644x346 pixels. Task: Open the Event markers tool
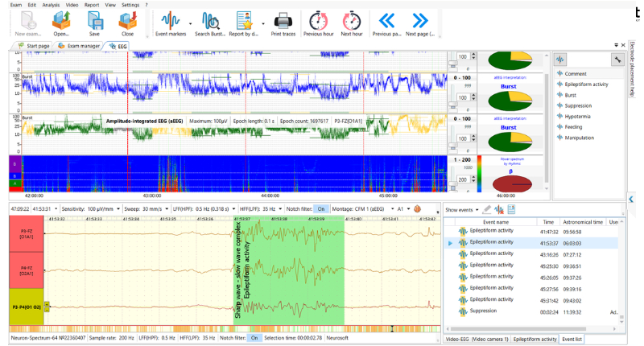171,24
